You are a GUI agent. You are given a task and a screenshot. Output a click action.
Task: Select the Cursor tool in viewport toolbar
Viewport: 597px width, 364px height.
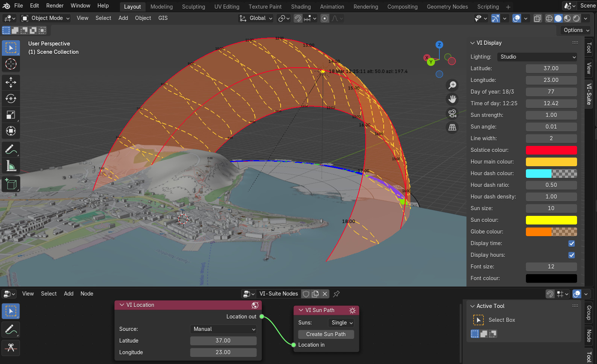11,64
